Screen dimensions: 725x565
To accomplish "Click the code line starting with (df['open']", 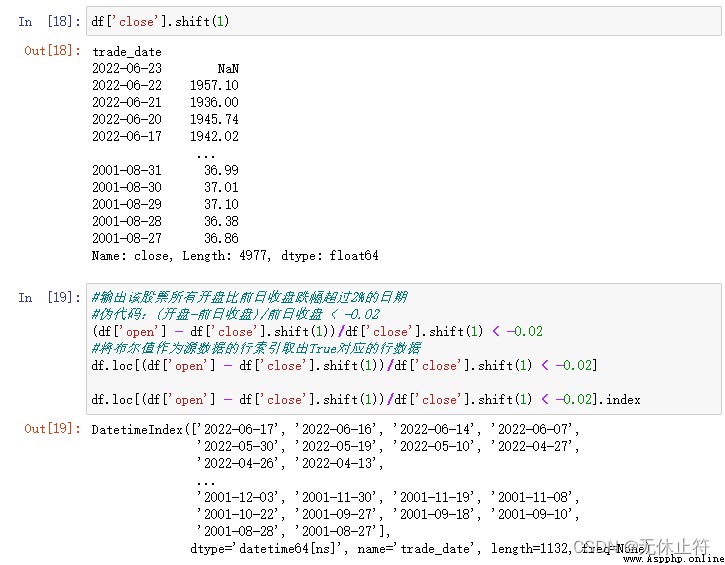I will [x=317, y=332].
